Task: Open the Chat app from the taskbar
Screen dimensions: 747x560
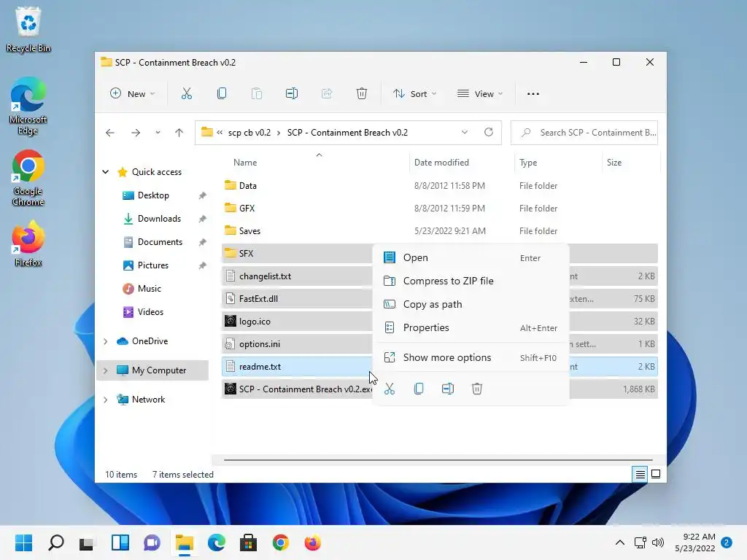Action: (x=152, y=542)
